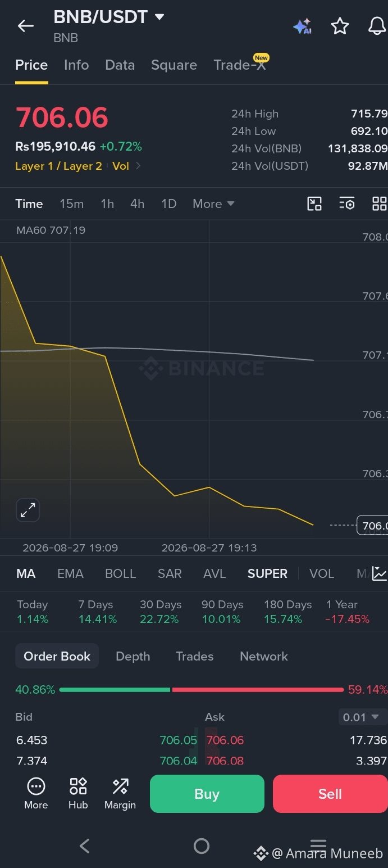Tap the green Buy button

click(x=207, y=794)
